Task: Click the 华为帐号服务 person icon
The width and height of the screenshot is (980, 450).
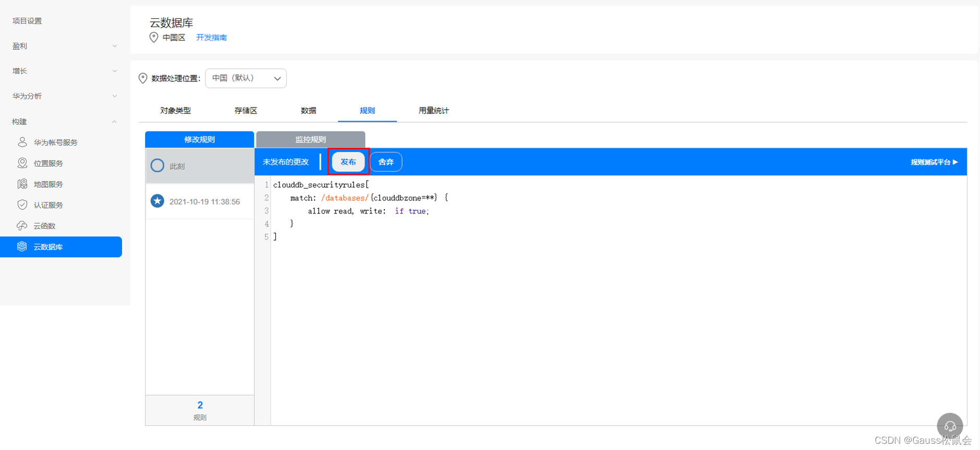Action: pyautogui.click(x=22, y=142)
